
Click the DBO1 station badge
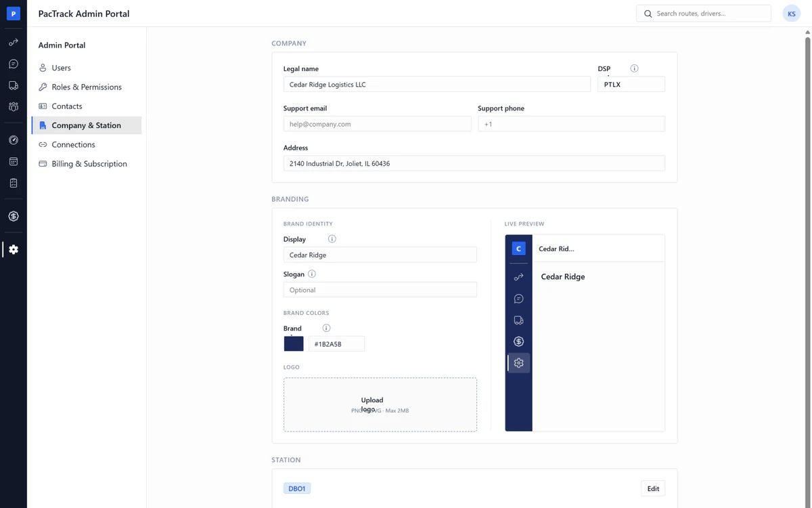coord(297,488)
